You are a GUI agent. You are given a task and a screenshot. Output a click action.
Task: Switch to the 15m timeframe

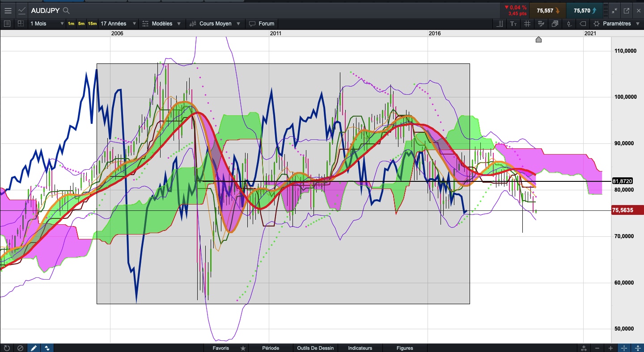[x=92, y=24]
